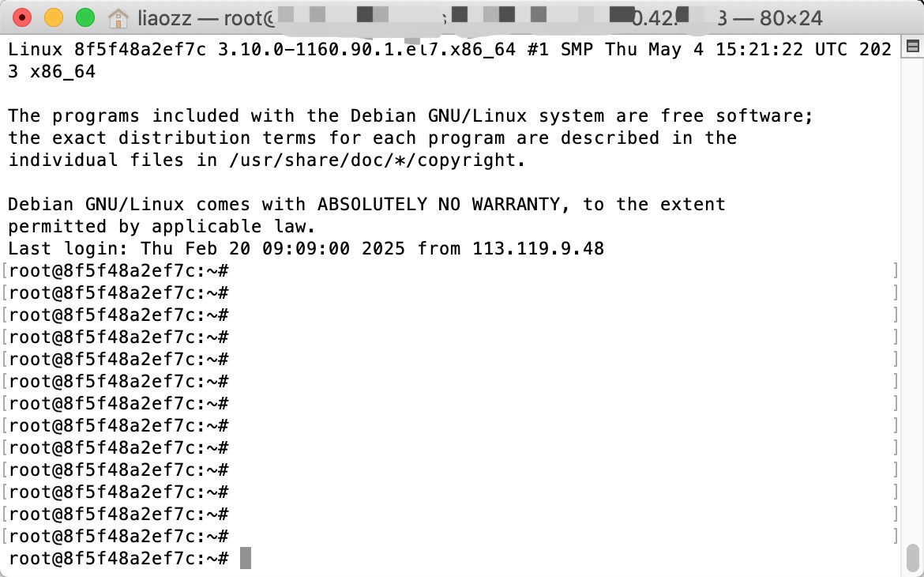Click the empty scrollbar track above the thumb
Viewport: 924px width, 577px height.
(x=912, y=295)
